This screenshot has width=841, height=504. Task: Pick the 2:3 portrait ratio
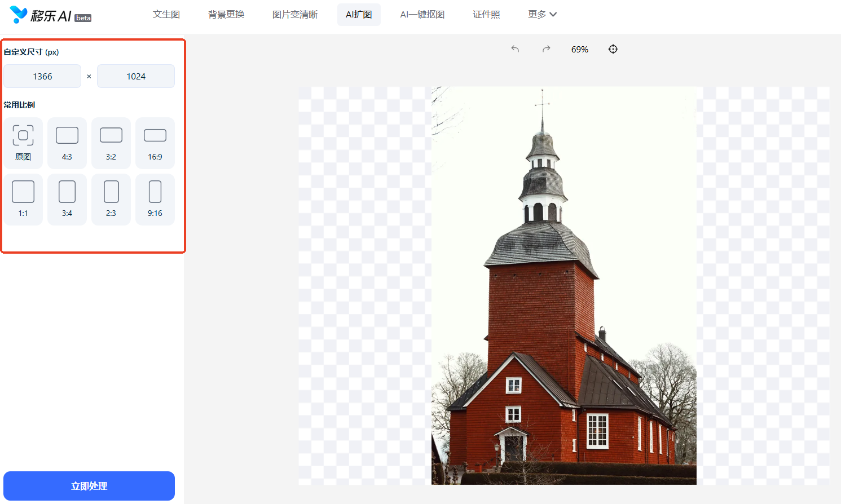pos(111,200)
